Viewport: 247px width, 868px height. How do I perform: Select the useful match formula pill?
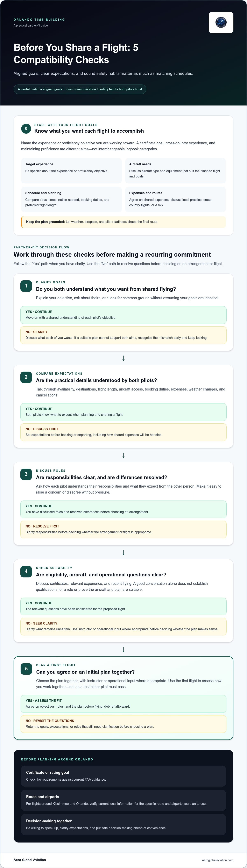tap(80, 89)
